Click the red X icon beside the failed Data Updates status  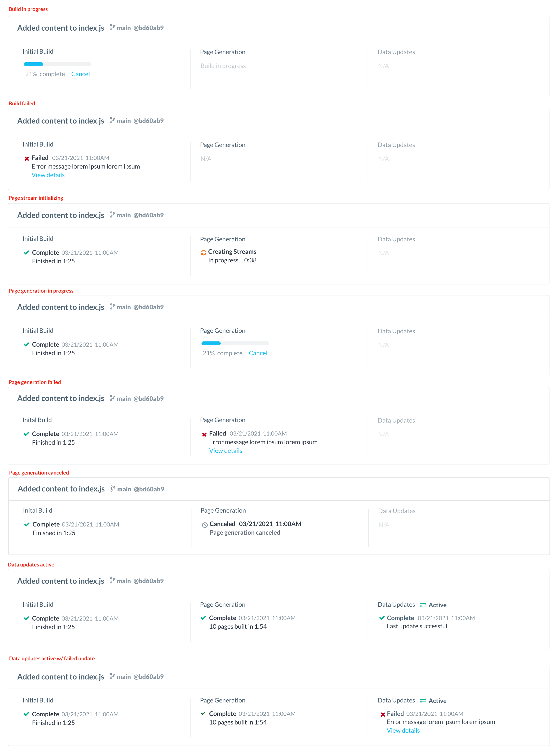point(382,714)
